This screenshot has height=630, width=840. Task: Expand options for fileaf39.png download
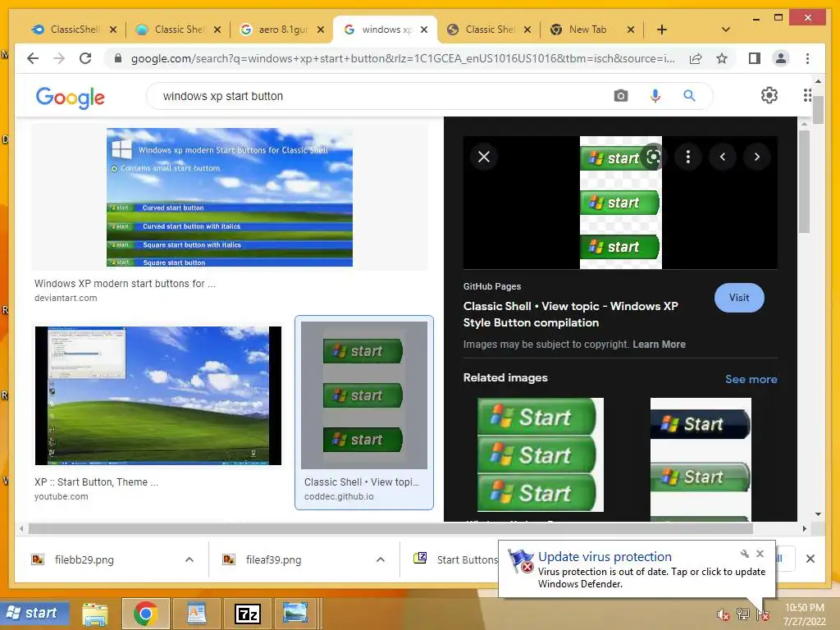pyautogui.click(x=381, y=559)
